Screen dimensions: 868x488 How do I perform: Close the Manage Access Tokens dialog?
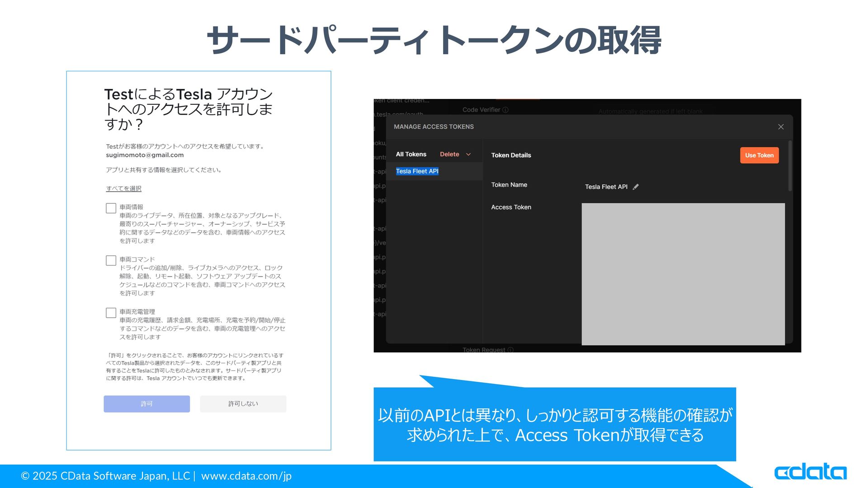point(781,127)
